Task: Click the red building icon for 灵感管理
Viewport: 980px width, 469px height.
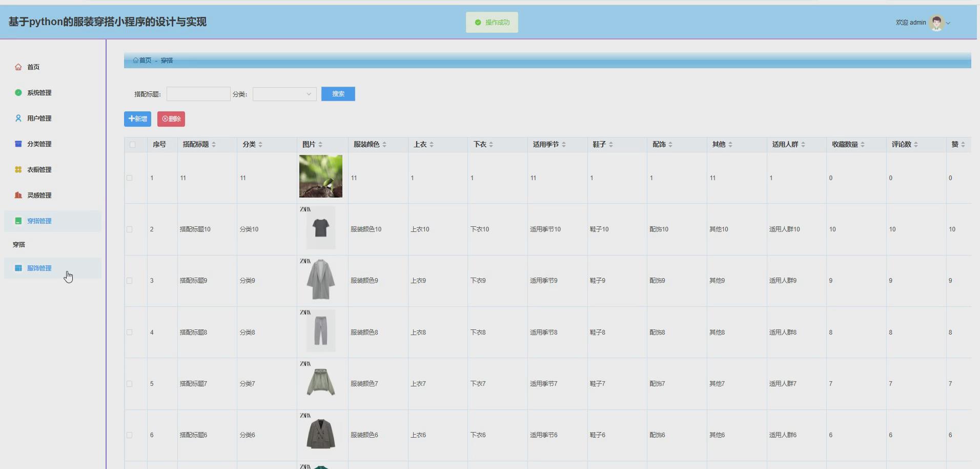Action: [18, 195]
